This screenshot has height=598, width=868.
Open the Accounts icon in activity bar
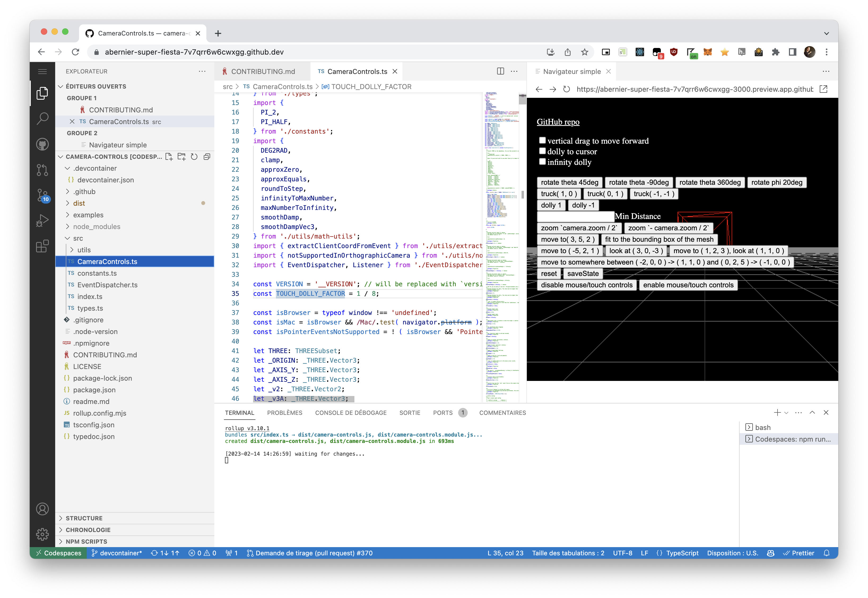(42, 509)
